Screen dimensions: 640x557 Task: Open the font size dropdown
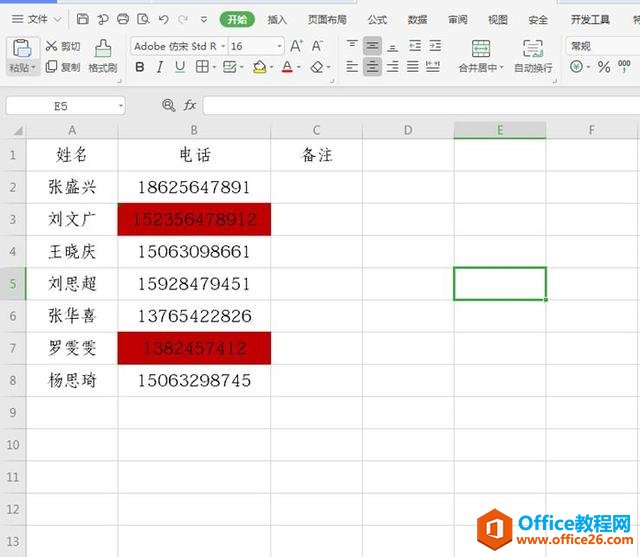tap(280, 46)
